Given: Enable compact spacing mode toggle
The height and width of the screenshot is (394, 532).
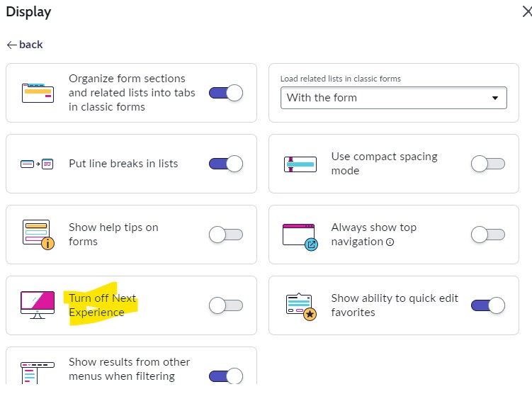Looking at the screenshot, I should tap(488, 164).
